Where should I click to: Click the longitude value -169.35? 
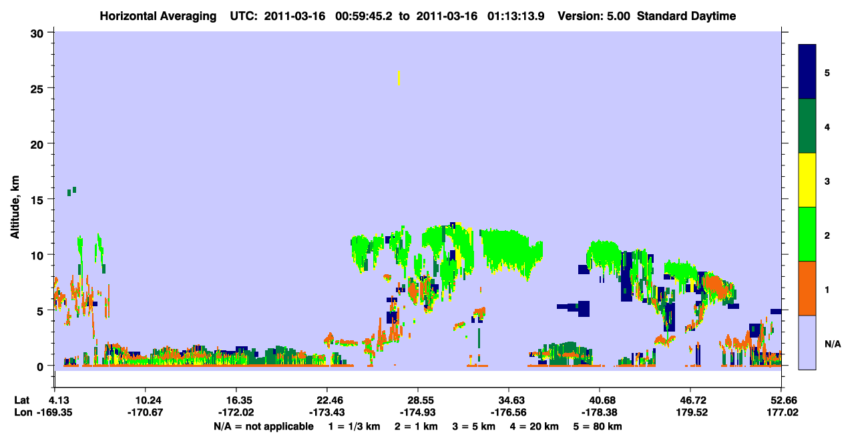pyautogui.click(x=55, y=412)
